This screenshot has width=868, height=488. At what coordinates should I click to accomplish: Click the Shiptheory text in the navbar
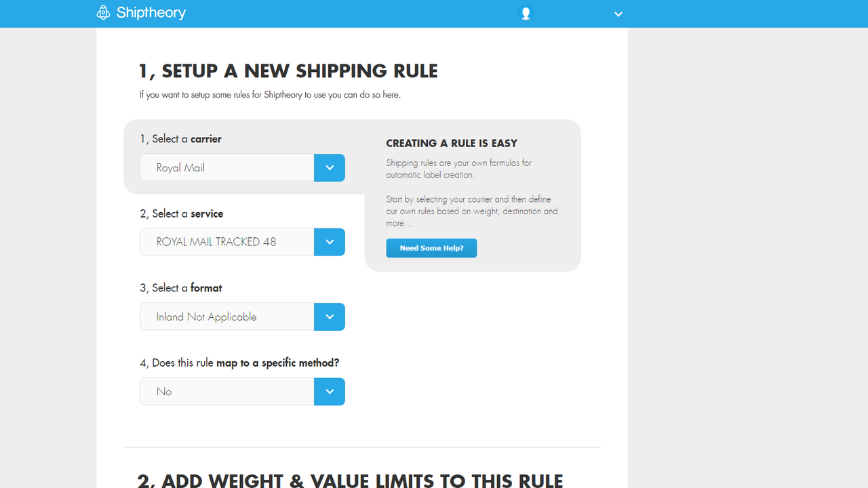tap(151, 12)
